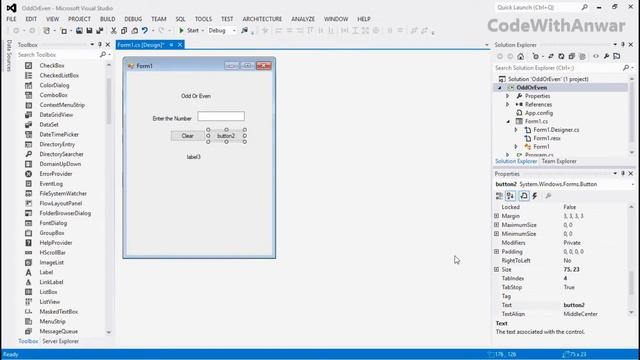Click the Preview Selected Items eye icon
Screen dimensions: 640x360
pos(596,56)
